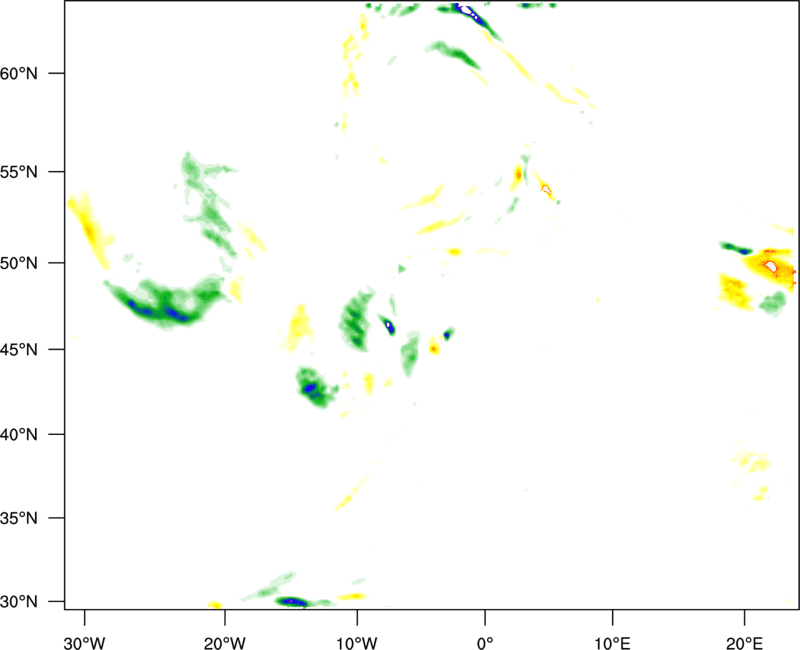Click the 10°W longitude label
The image size is (800, 650).
click(357, 643)
